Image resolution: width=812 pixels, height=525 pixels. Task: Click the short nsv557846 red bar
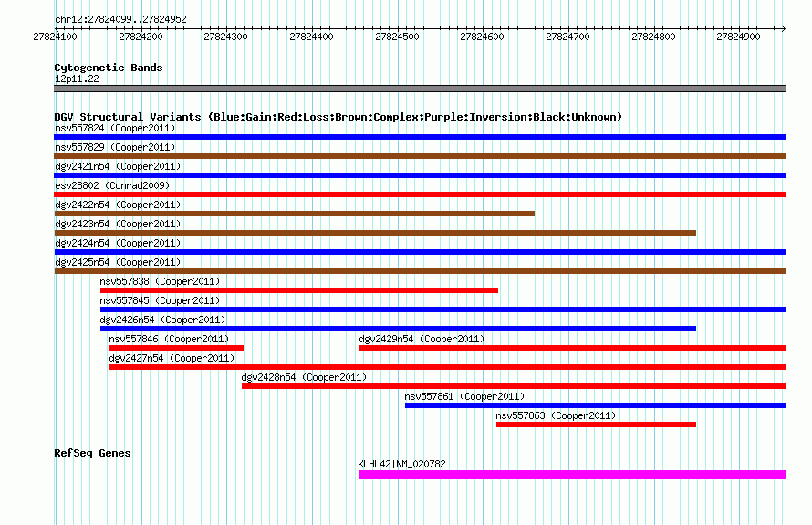pos(176,348)
